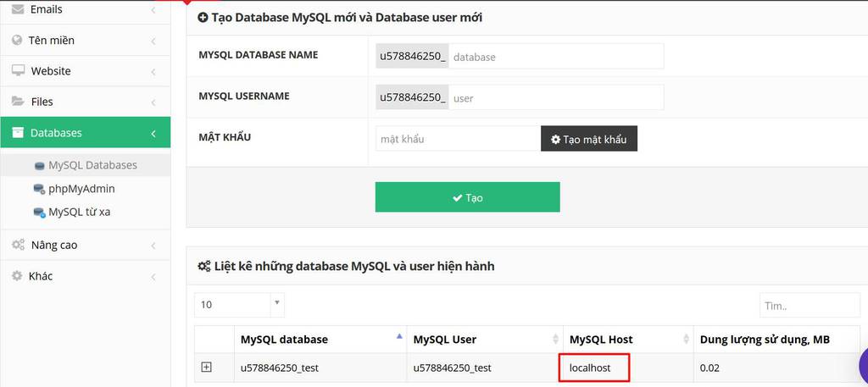The width and height of the screenshot is (868, 387).
Task: Expand the Tên miền chevron arrow
Action: (x=153, y=41)
